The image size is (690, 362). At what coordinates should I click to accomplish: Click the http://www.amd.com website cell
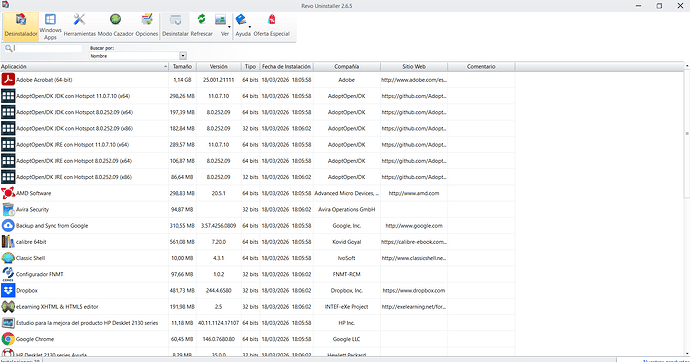[x=414, y=193]
